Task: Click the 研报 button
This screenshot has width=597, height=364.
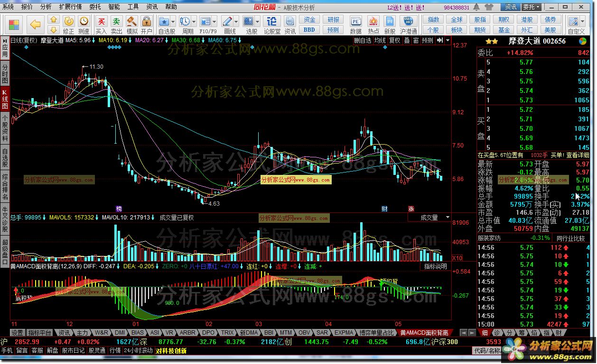Action: 334,20
